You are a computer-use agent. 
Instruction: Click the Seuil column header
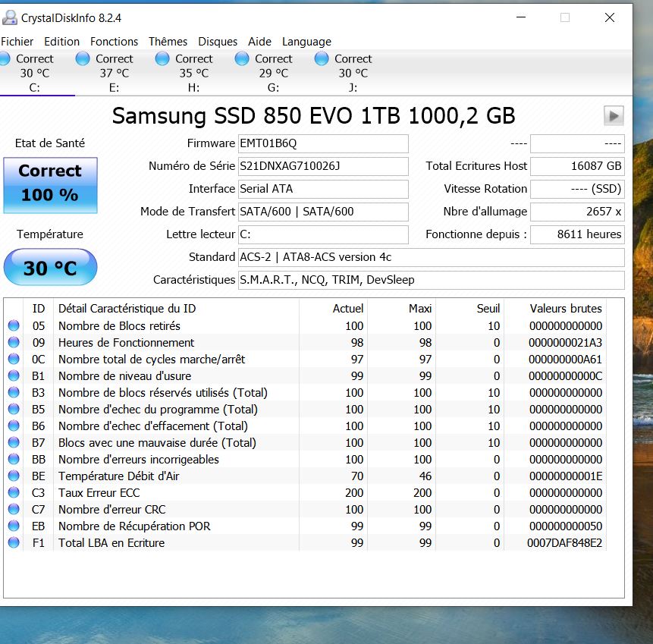click(x=469, y=309)
